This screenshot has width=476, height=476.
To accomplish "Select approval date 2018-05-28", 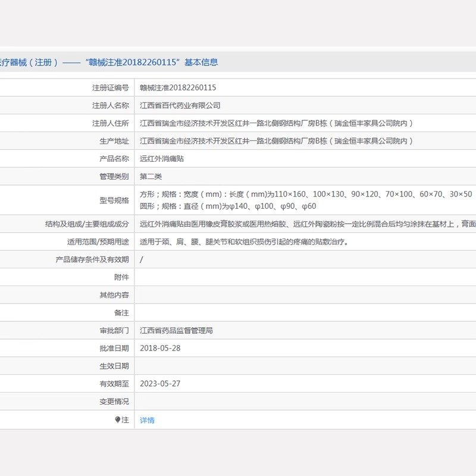I will pos(160,348).
